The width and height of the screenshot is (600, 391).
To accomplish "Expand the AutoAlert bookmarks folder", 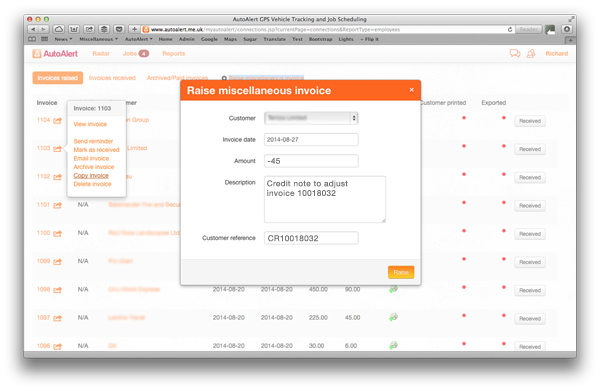I will coord(139,39).
